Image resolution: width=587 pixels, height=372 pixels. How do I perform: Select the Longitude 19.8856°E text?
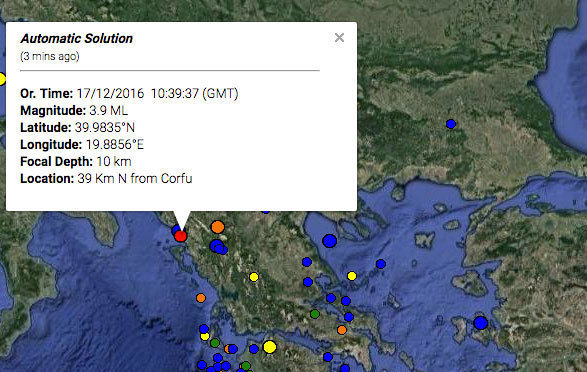82,144
